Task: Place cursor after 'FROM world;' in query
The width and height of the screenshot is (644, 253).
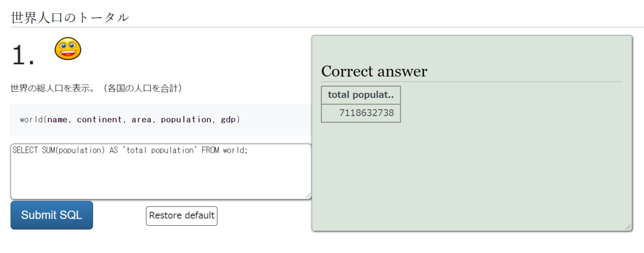Action: pyautogui.click(x=248, y=151)
